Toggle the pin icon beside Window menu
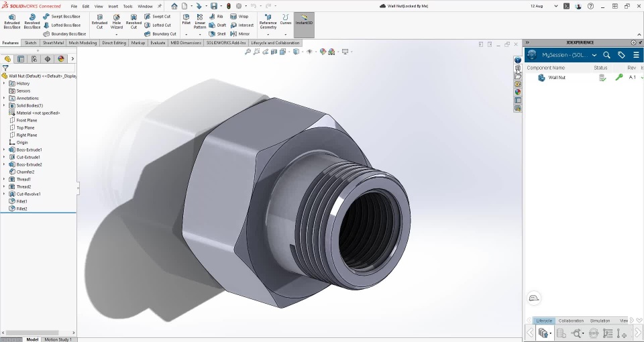 [160, 6]
